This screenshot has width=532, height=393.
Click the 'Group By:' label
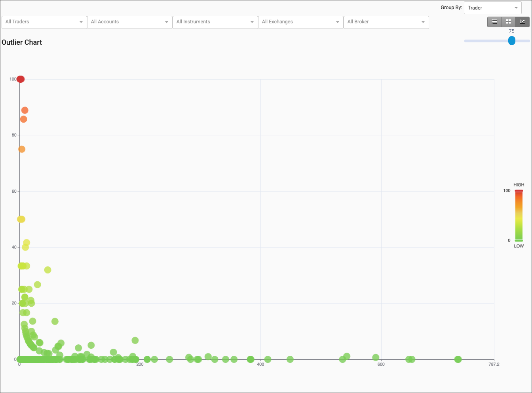click(x=451, y=8)
